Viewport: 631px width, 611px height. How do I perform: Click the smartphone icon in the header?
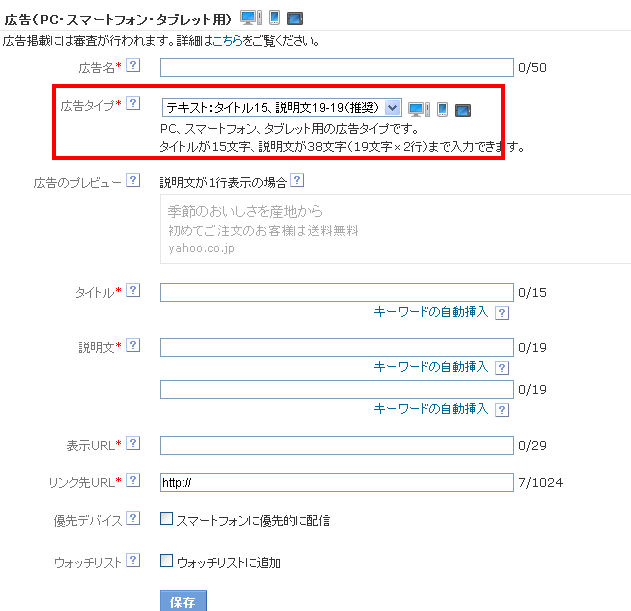click(274, 18)
